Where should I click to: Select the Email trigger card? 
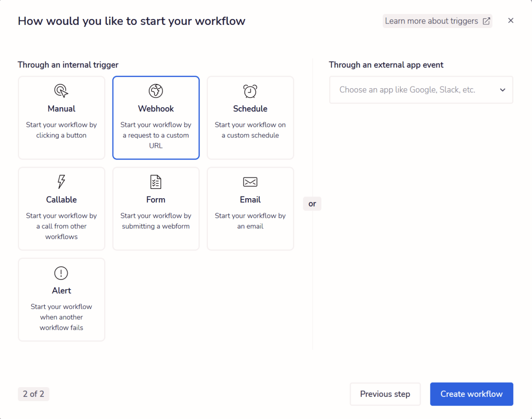pos(250,208)
